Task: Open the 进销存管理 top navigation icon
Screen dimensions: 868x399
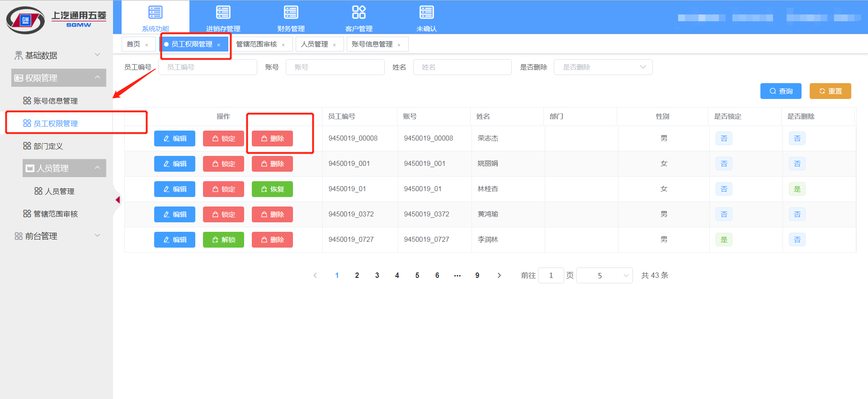Action: pyautogui.click(x=223, y=12)
